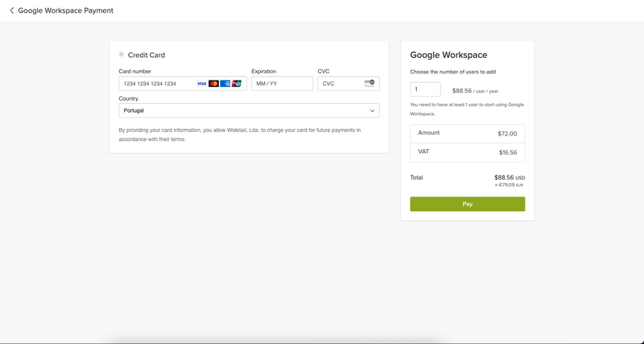Focus the CVC input field
The height and width of the screenshot is (344, 644).
(x=349, y=84)
